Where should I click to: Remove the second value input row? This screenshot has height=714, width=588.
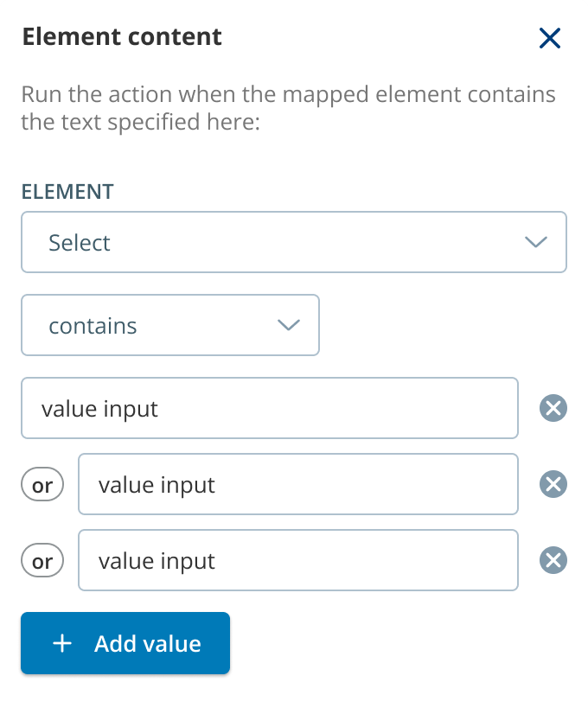point(553,484)
